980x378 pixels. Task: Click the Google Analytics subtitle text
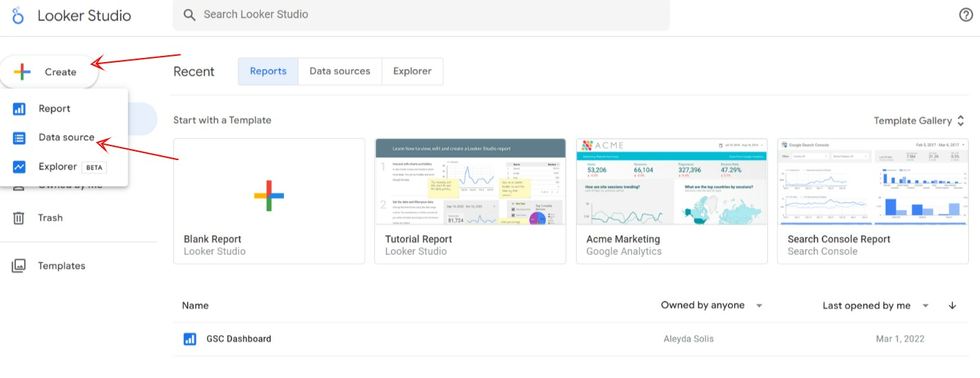(x=624, y=252)
